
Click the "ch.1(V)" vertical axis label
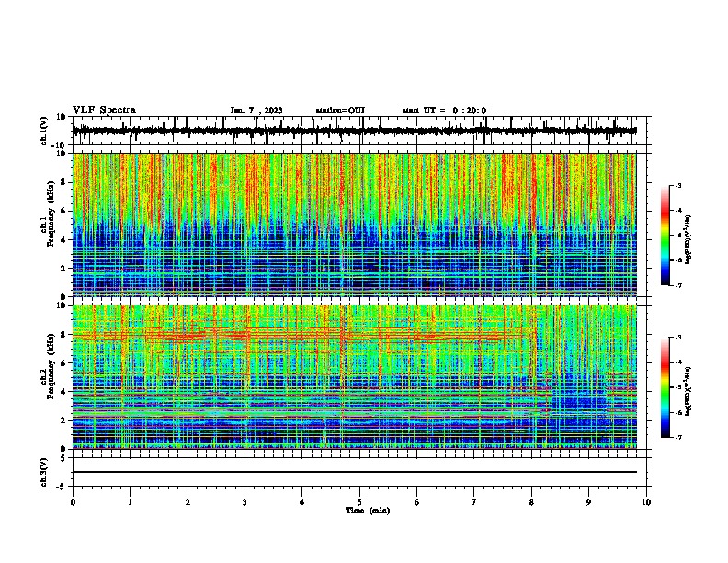[44, 131]
